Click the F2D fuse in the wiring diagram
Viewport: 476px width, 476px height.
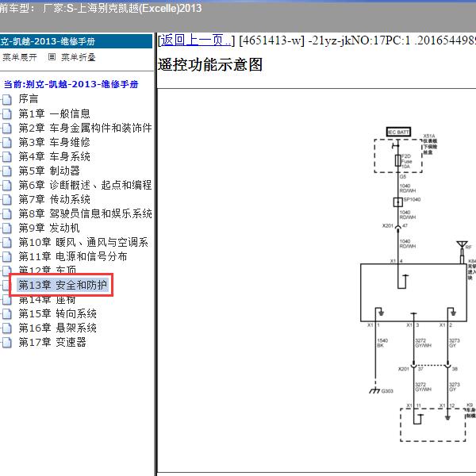[x=397, y=160]
